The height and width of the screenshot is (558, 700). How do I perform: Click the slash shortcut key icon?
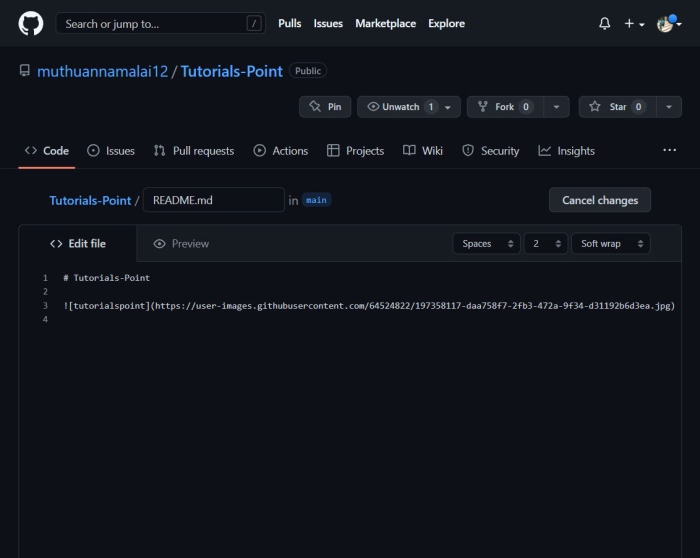254,23
